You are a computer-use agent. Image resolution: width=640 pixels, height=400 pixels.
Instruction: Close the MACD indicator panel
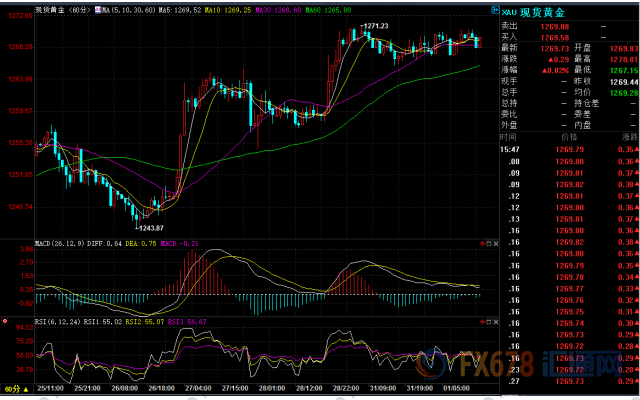(496, 243)
